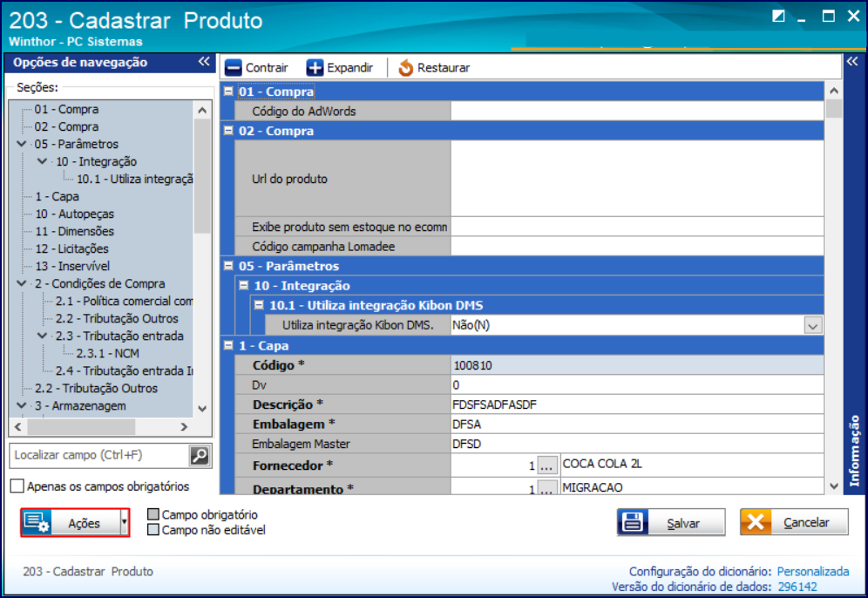Click the Salvar floppy disk icon

point(632,522)
